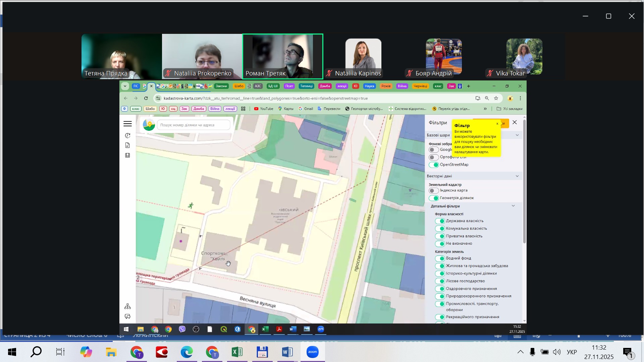
Task: Open the chat feedback icon in the sidebar
Action: point(127,316)
